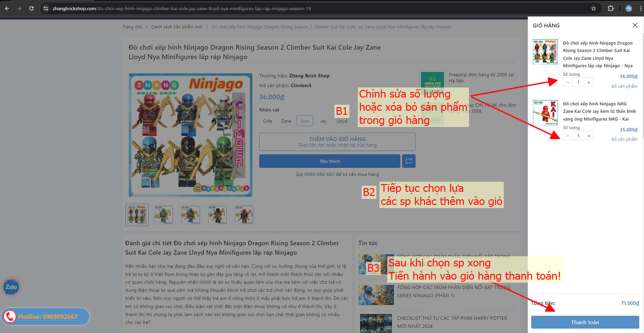The image size is (644, 333).
Task: Go to Trang chủ breadcrumb
Action: pos(132,27)
